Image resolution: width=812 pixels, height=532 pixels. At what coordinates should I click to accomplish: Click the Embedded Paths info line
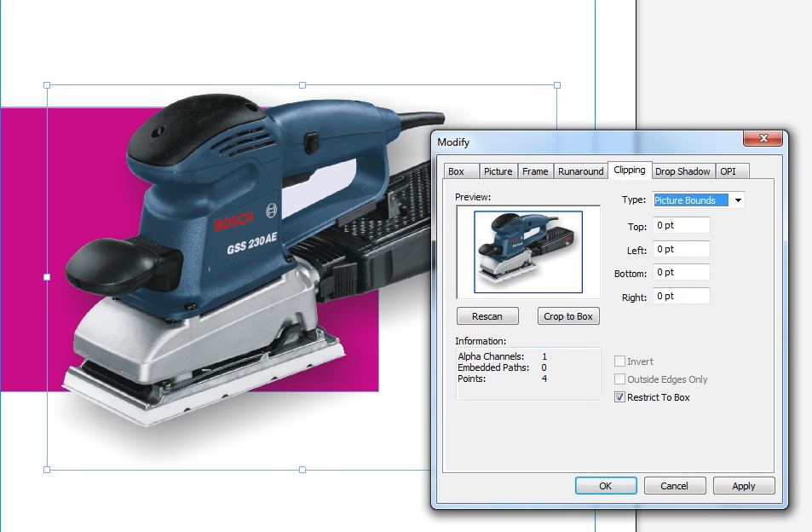[x=503, y=367]
